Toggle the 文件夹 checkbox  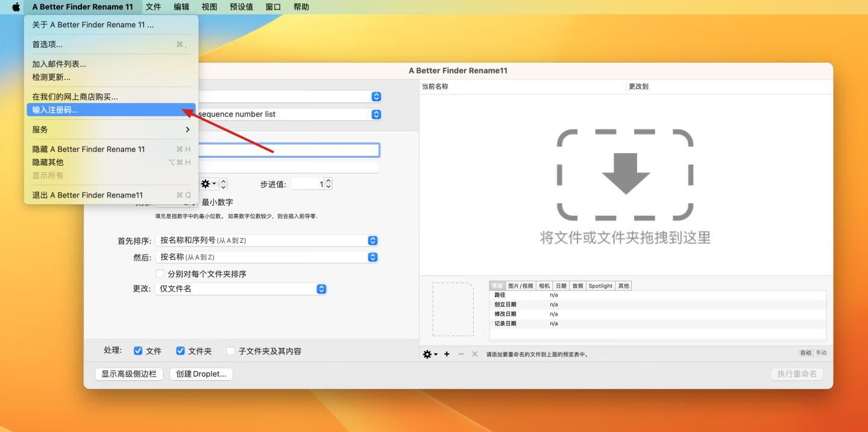point(180,351)
